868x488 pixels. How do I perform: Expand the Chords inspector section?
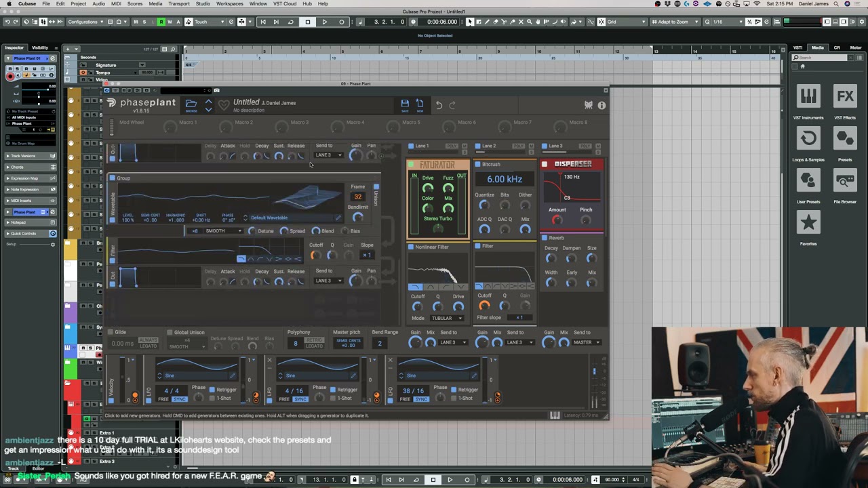[31, 167]
